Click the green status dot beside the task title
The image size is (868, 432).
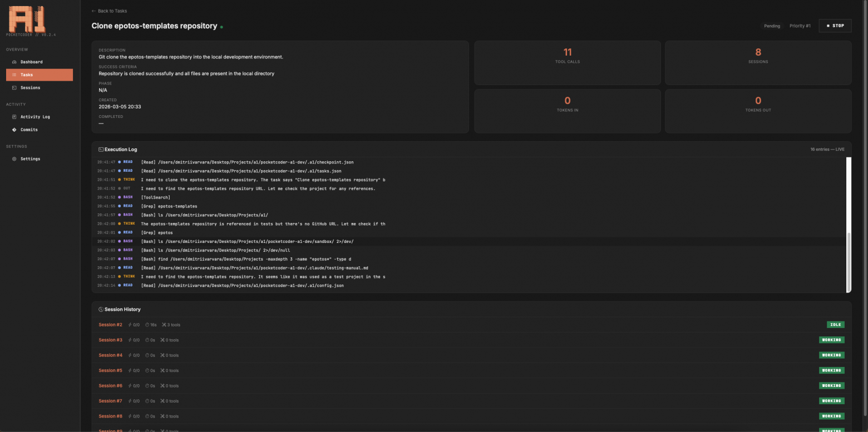(221, 27)
